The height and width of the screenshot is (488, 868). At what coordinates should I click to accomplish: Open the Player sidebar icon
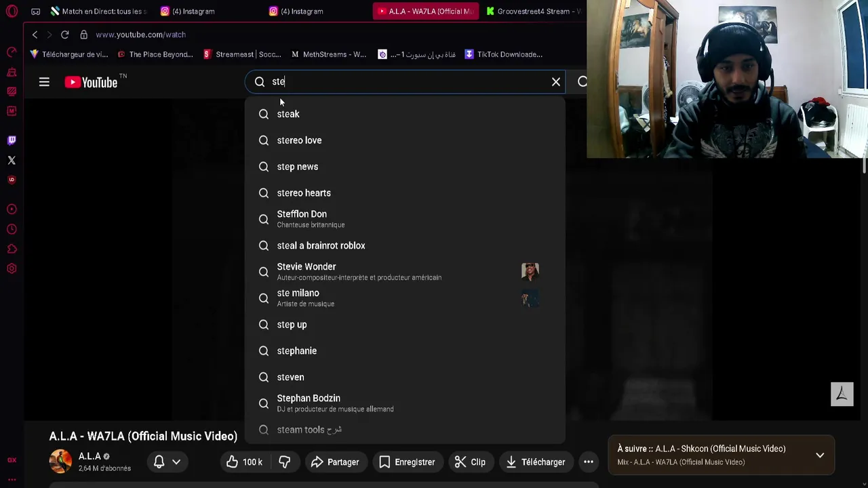[x=12, y=209]
